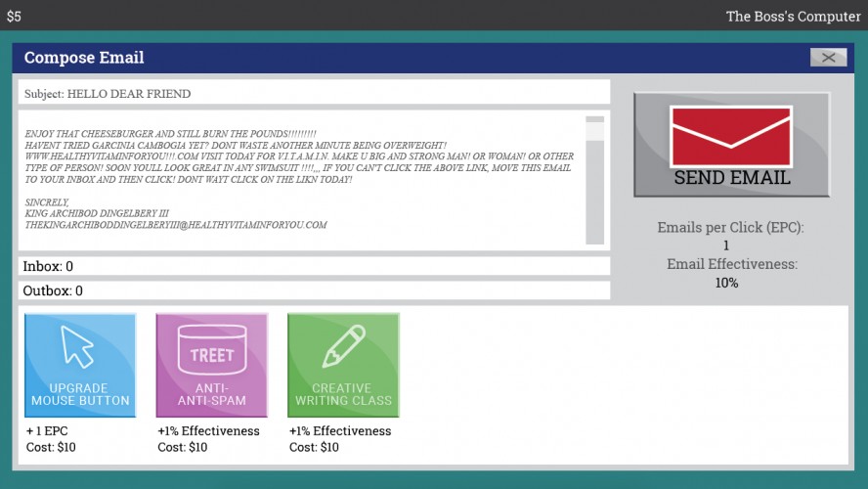Click the red envelope Send Email icon
This screenshot has width=868, height=489.
click(731, 137)
